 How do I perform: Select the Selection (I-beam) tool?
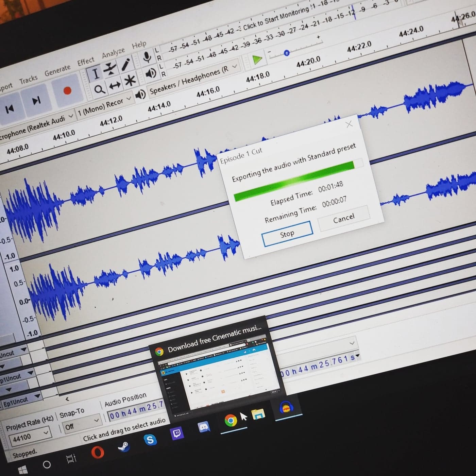pos(95,73)
